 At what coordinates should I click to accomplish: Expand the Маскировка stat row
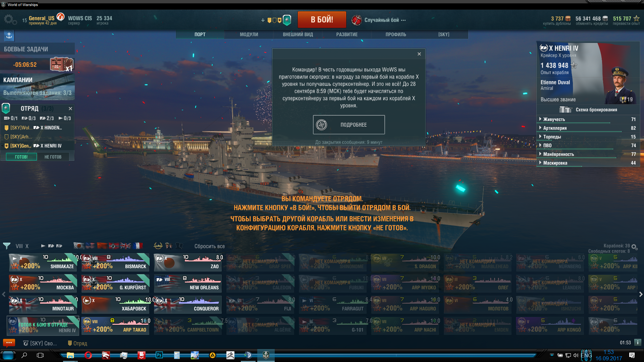click(x=588, y=163)
